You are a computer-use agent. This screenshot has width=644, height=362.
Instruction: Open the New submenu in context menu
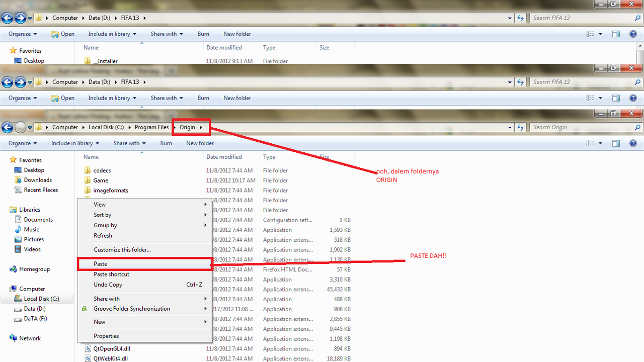tap(144, 322)
